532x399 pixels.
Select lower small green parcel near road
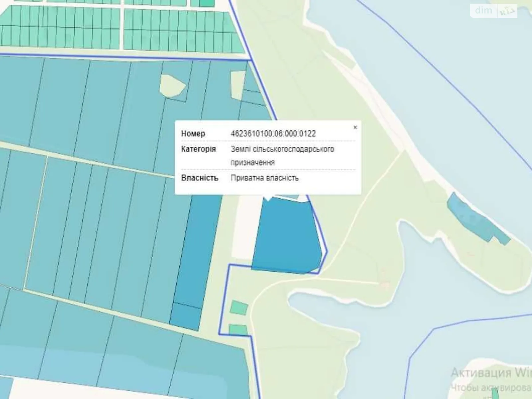coord(238,330)
